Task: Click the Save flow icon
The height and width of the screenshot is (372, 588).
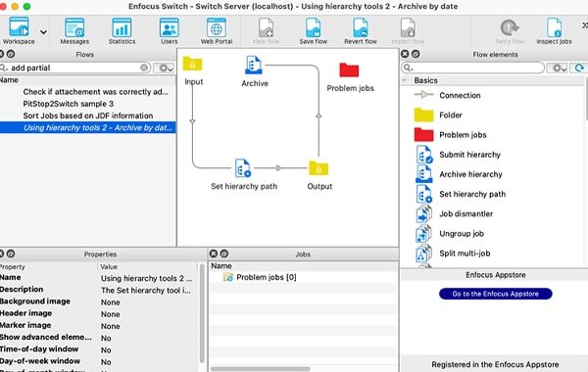Action: [x=314, y=31]
